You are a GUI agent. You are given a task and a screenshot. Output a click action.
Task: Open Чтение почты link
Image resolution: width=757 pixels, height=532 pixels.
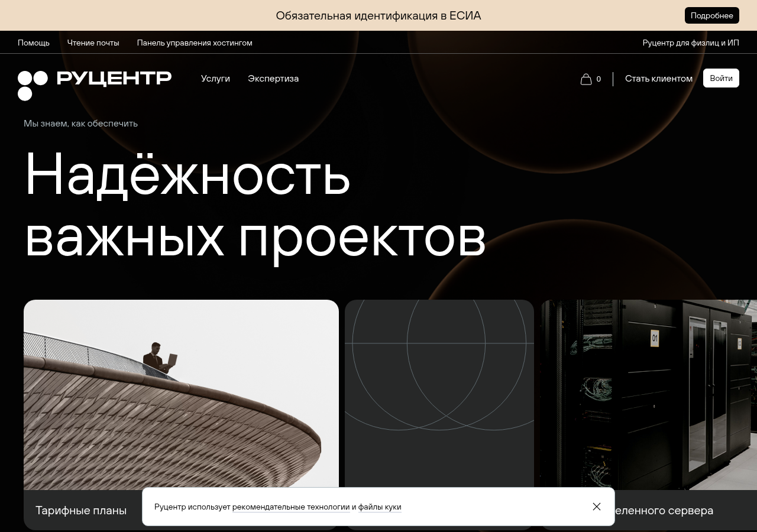pyautogui.click(x=93, y=43)
